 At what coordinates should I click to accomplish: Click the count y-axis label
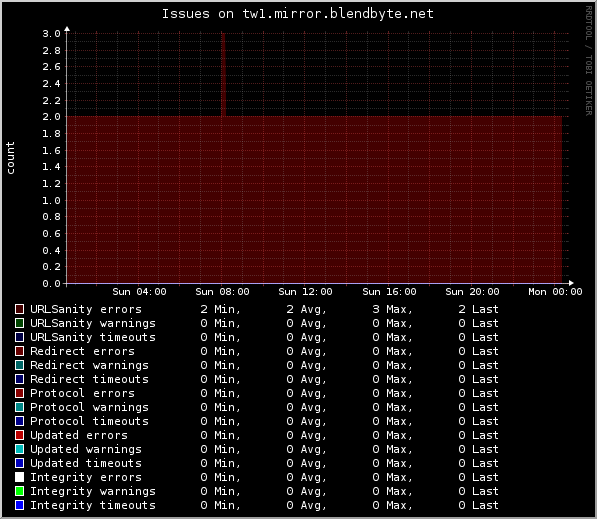(10, 158)
